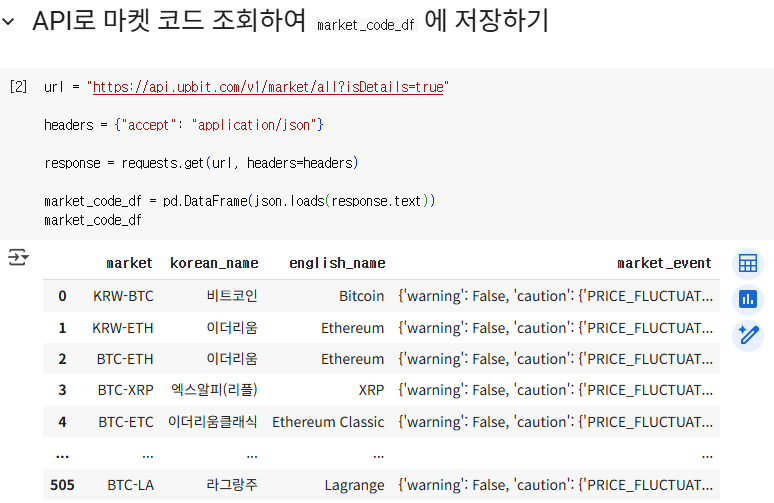Click the Lagrange cell
Screen dimensions: 774x503
(x=354, y=486)
